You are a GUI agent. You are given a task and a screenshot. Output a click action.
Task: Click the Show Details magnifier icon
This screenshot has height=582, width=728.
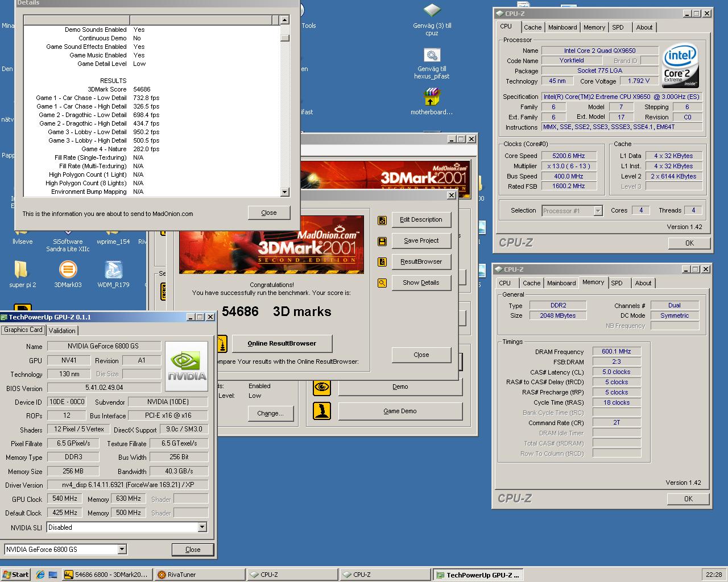pyautogui.click(x=382, y=282)
